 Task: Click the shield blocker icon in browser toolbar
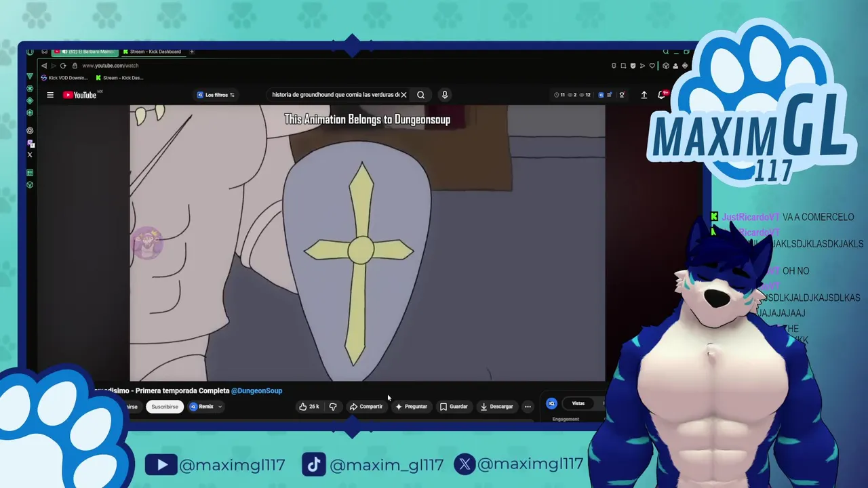click(633, 66)
